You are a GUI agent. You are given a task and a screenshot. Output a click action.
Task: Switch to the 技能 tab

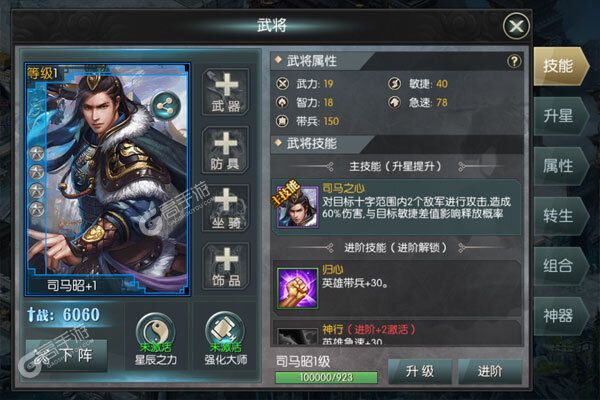click(560, 66)
